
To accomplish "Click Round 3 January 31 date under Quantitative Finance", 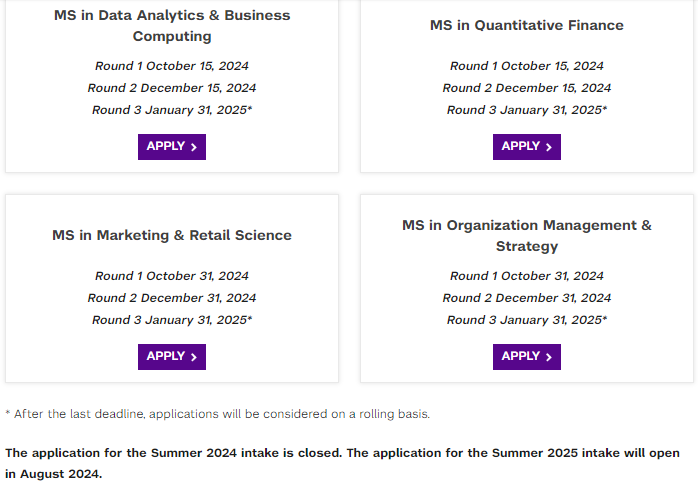I will coord(527,110).
